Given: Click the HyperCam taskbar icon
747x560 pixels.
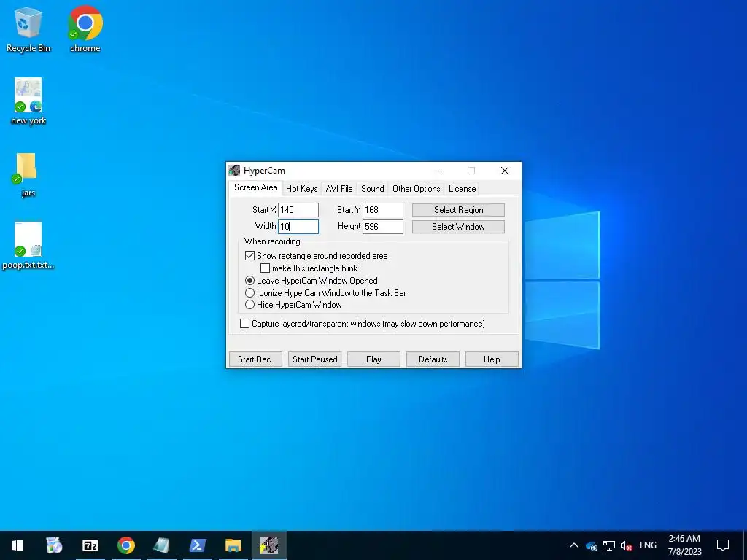Looking at the screenshot, I should click(268, 545).
